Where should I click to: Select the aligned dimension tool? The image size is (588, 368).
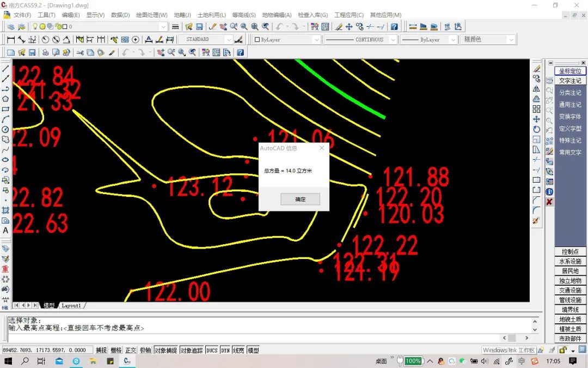click(x=21, y=39)
